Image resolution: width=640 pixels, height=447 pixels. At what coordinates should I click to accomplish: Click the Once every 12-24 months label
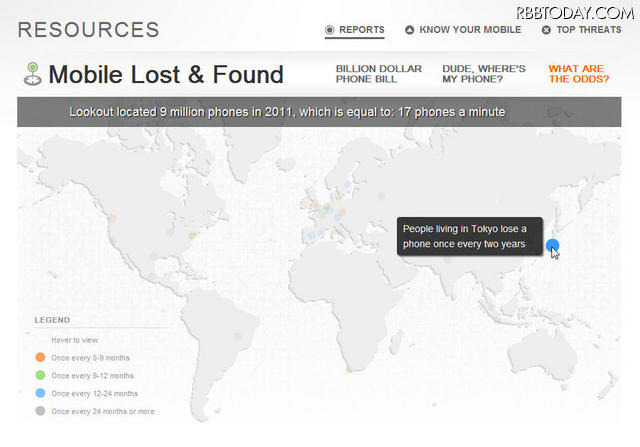tap(95, 394)
